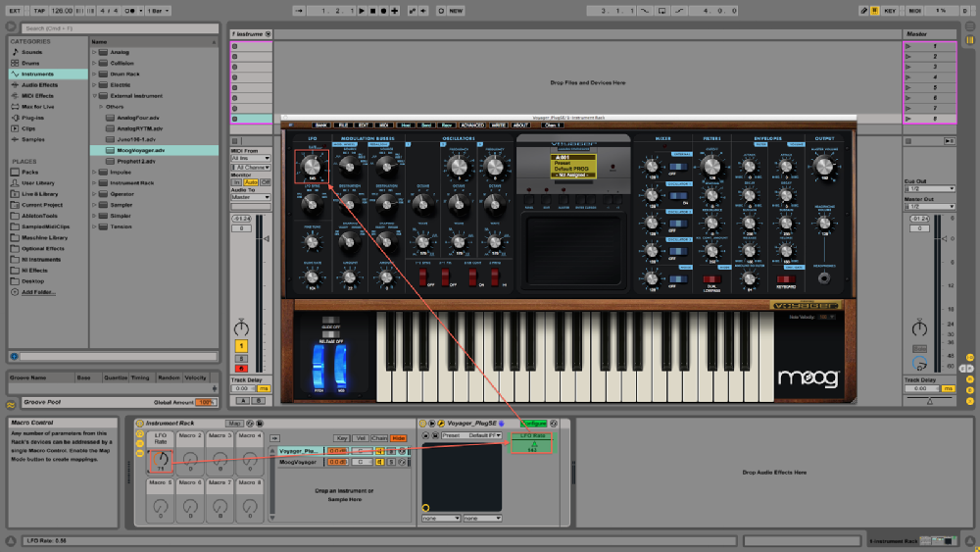Expand the Analog instrument folder

(x=95, y=52)
